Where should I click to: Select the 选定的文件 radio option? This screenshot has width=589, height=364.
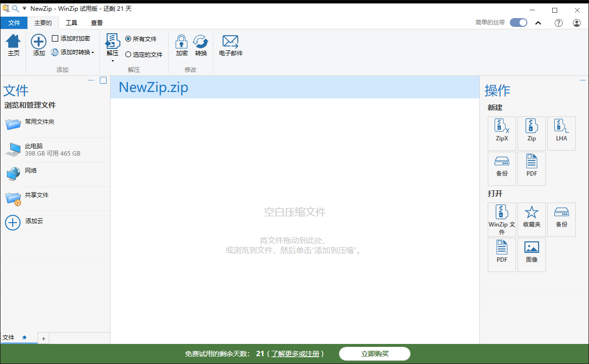(x=128, y=54)
